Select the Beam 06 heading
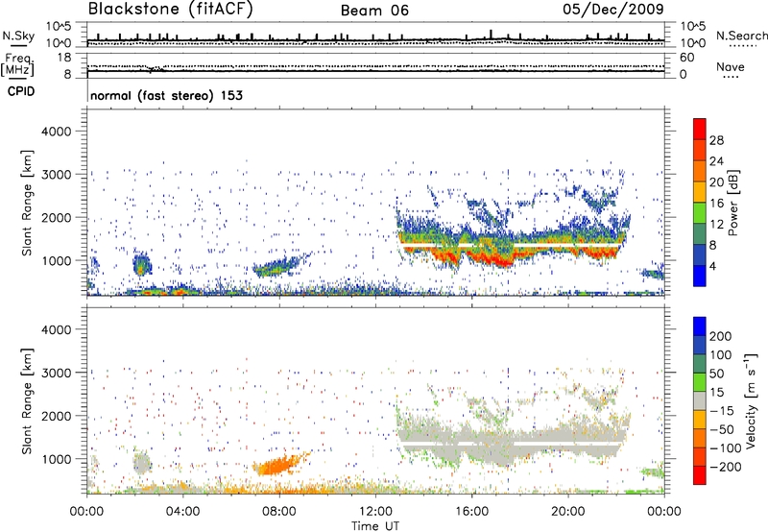 tap(374, 11)
